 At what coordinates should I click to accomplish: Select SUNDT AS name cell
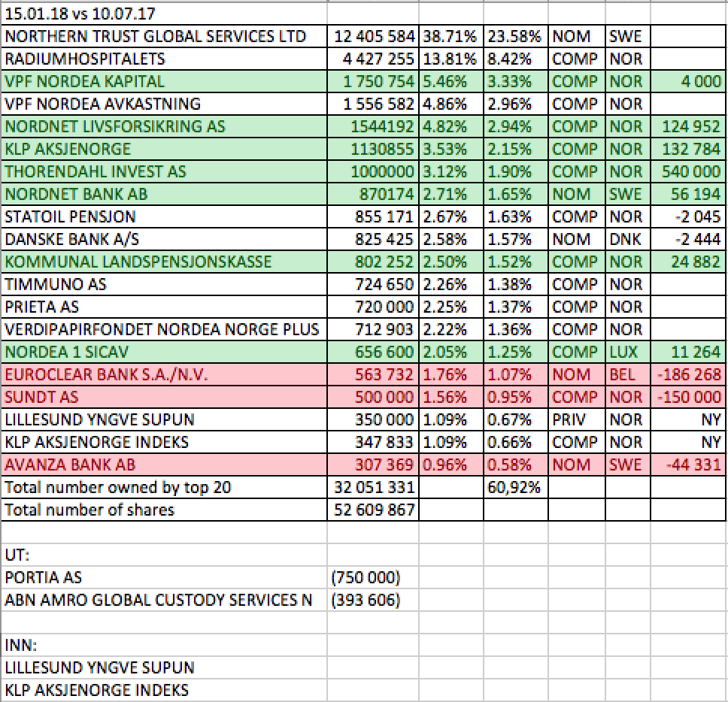click(164, 397)
